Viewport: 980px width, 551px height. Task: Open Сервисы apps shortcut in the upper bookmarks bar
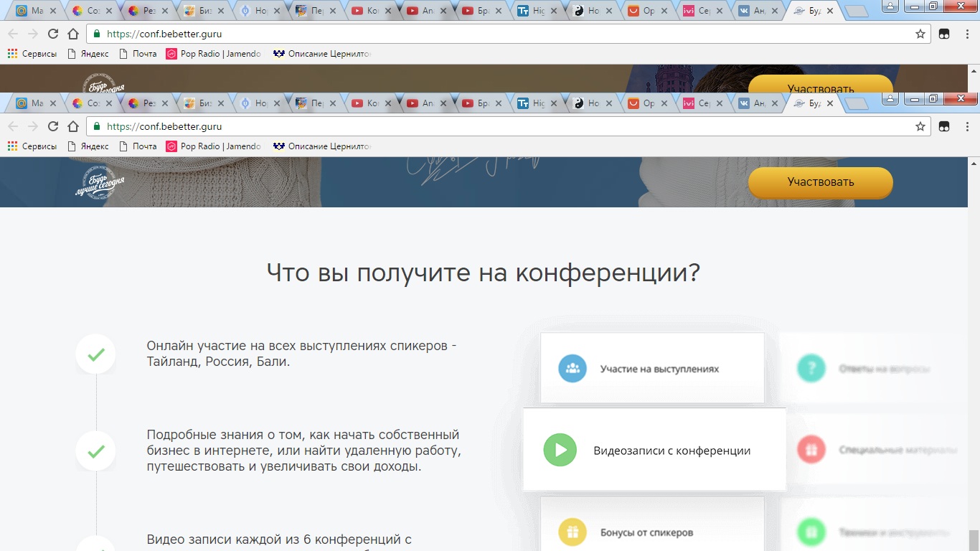(x=32, y=54)
